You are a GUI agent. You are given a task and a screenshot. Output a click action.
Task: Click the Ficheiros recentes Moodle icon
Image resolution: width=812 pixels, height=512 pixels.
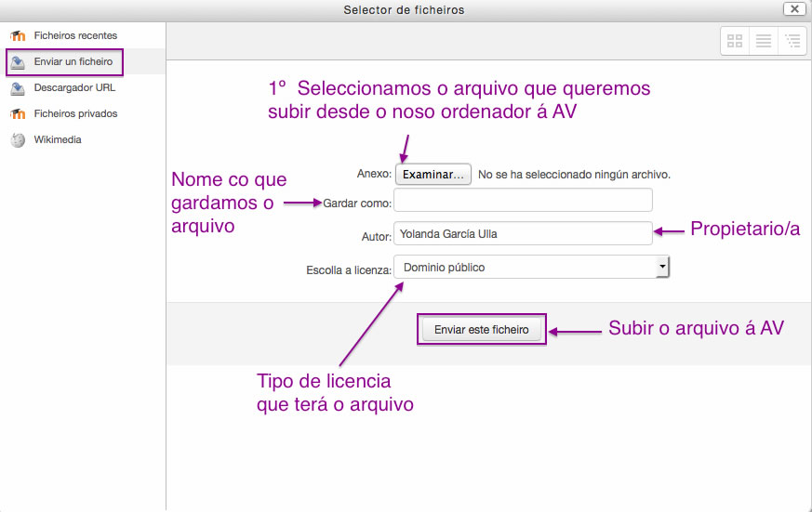pyautogui.click(x=18, y=35)
